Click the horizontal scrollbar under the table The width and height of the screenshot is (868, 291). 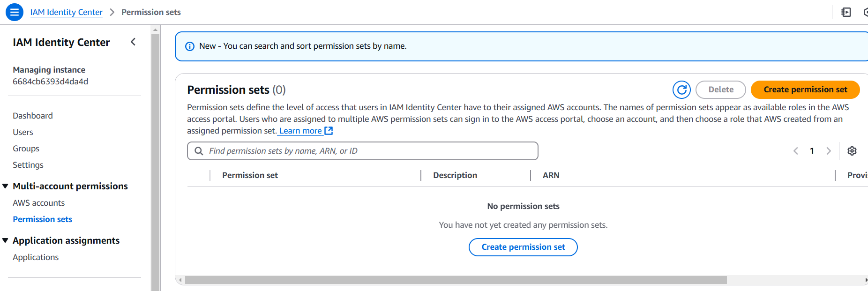tap(456, 280)
